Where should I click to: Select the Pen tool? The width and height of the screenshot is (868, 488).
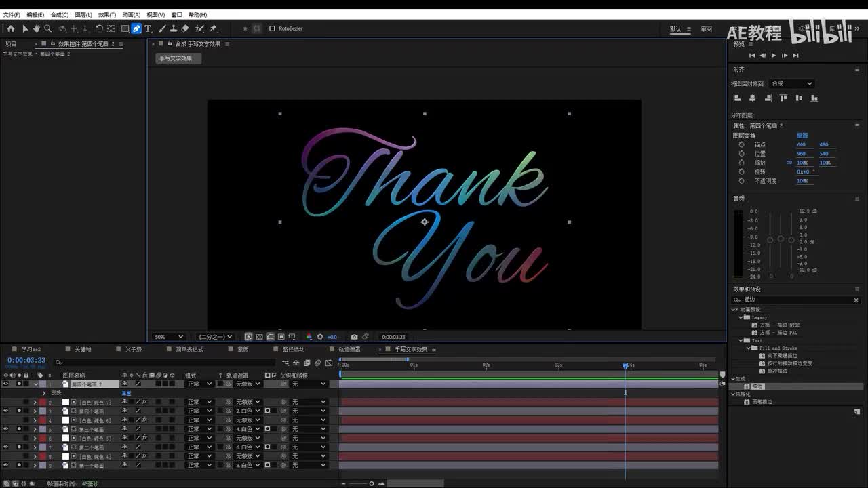tap(136, 28)
